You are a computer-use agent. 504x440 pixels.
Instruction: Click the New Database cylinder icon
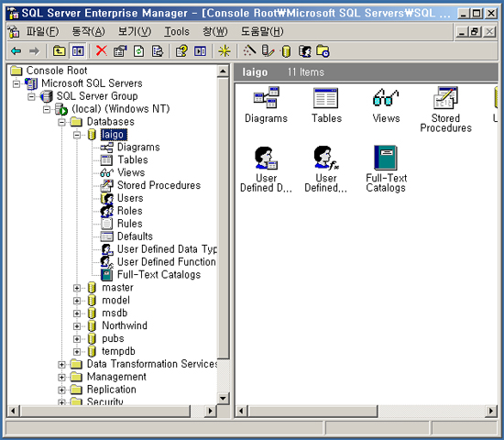click(x=286, y=50)
